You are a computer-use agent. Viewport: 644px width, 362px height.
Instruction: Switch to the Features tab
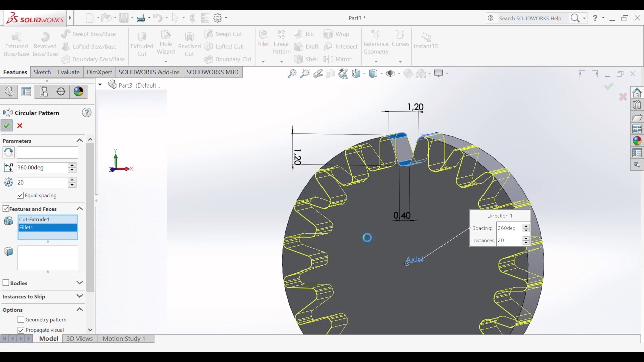15,72
